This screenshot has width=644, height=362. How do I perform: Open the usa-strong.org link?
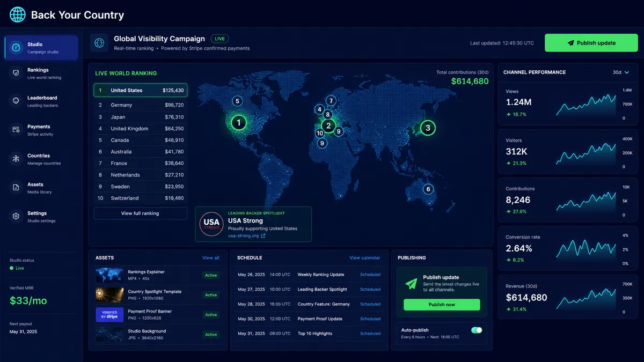click(243, 236)
